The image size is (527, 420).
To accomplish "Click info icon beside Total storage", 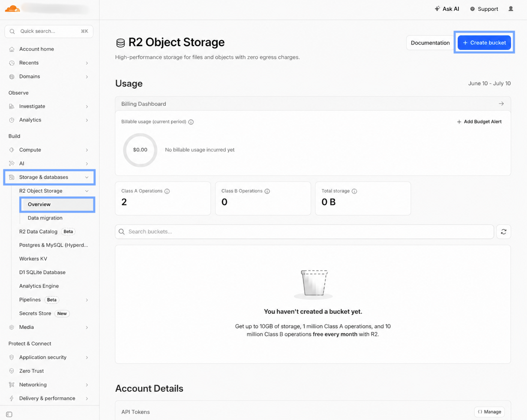I will pyautogui.click(x=354, y=191).
